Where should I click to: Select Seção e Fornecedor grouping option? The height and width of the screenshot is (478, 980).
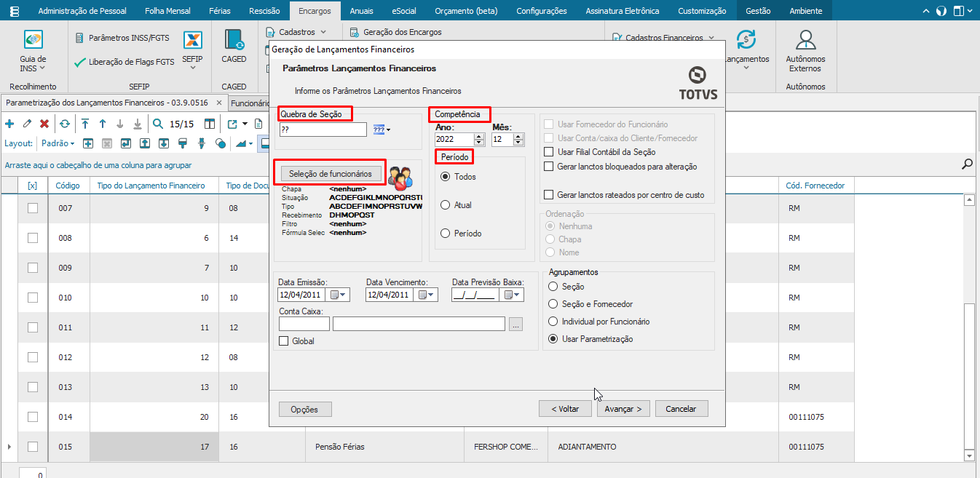[x=553, y=304]
